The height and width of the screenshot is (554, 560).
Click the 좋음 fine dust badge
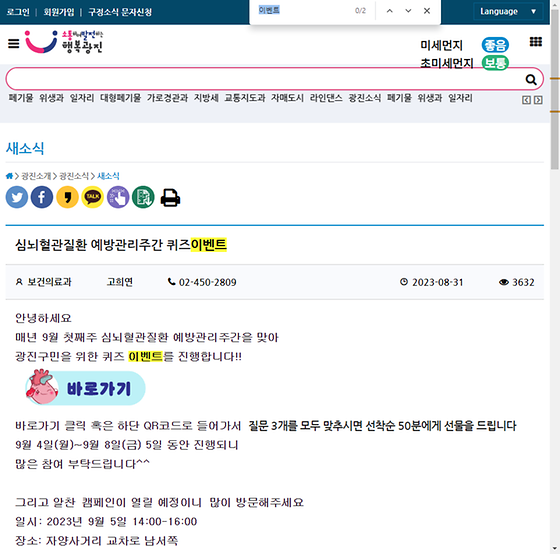pyautogui.click(x=495, y=45)
